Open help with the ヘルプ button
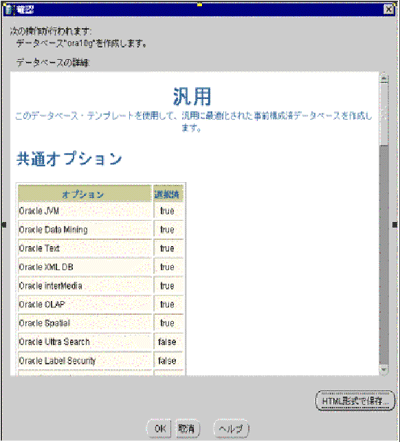The image size is (400, 442). [231, 428]
